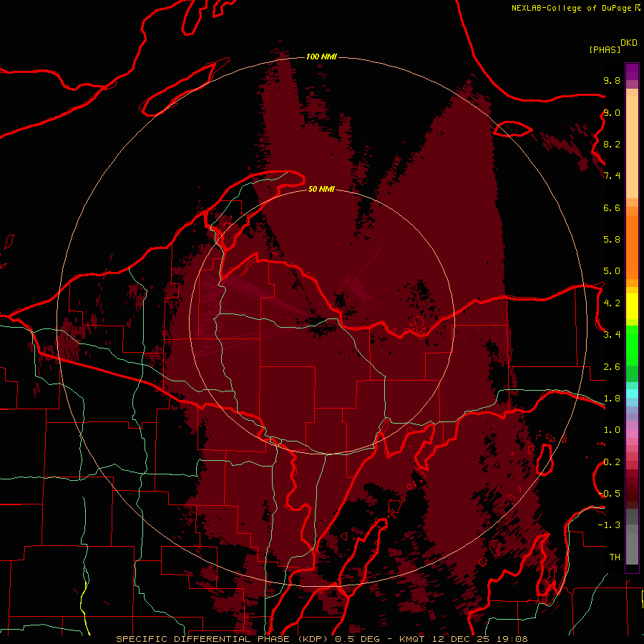Click the 3.4 scale value
644x644 pixels.
(612, 335)
